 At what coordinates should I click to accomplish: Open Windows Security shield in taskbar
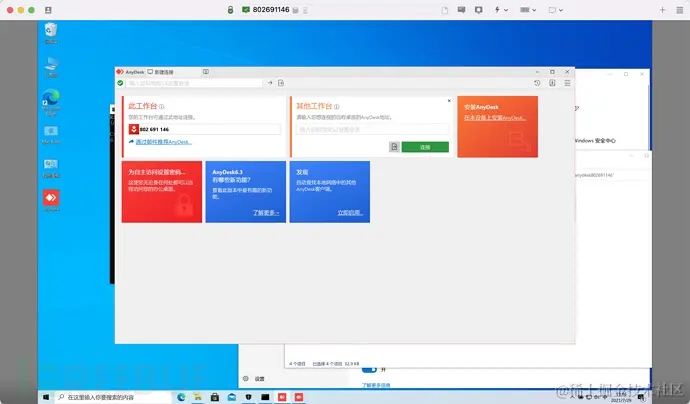(x=248, y=397)
